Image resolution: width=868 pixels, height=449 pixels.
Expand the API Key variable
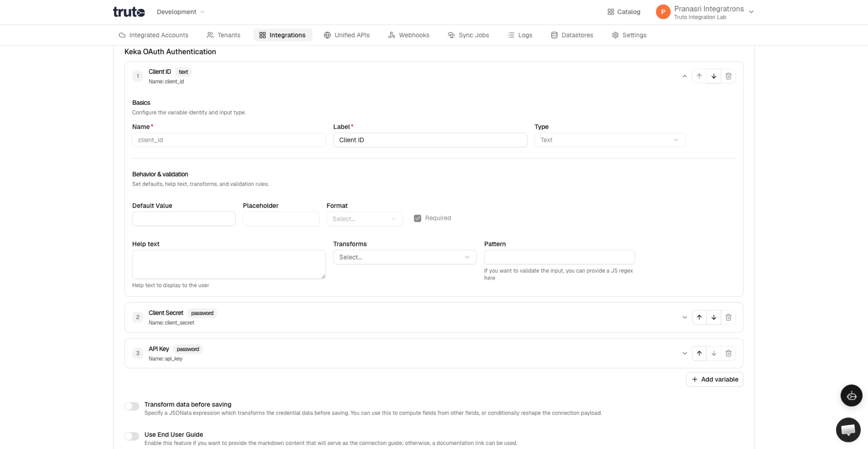point(685,353)
